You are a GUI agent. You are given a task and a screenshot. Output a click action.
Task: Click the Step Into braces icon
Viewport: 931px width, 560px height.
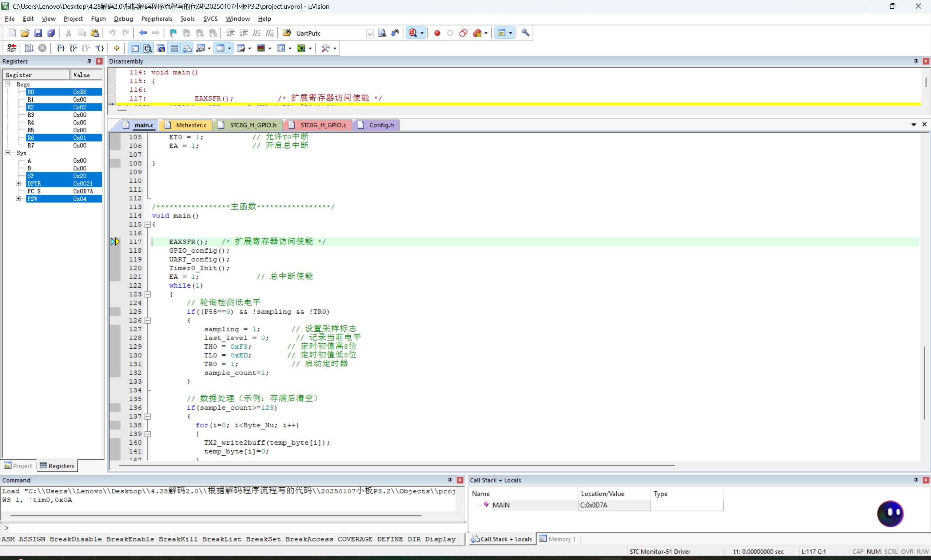click(x=60, y=48)
